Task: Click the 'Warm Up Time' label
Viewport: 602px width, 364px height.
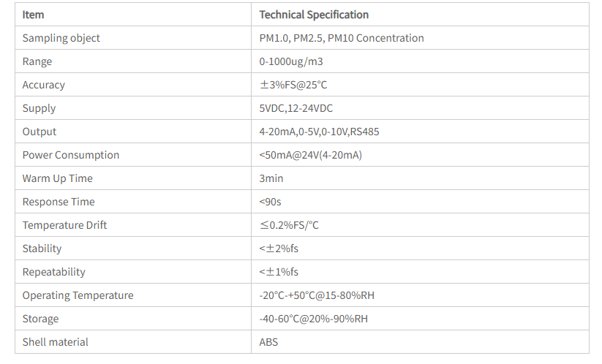Action: click(x=58, y=178)
